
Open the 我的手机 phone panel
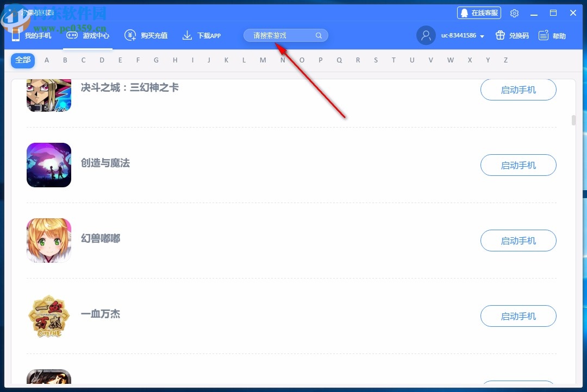[33, 35]
